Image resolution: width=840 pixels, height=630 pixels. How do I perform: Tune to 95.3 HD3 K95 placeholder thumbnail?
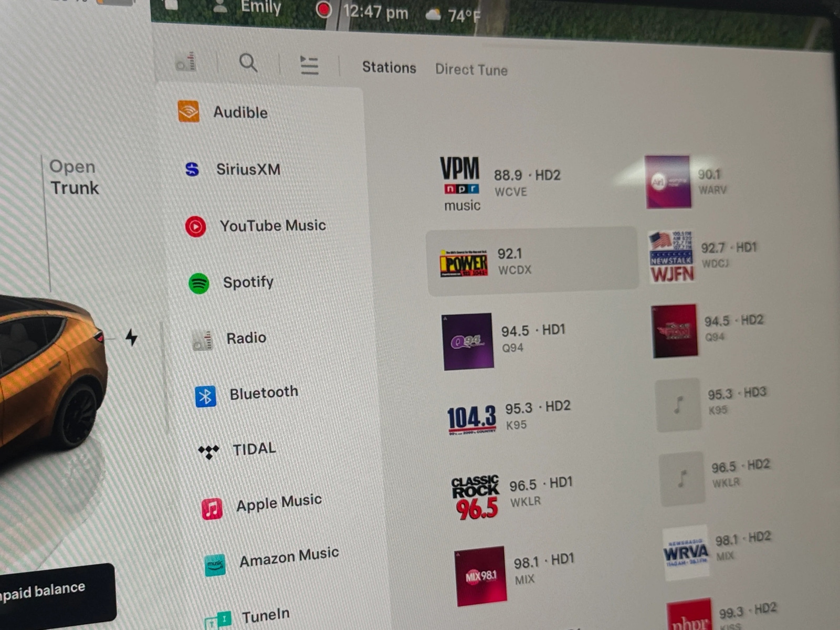click(x=678, y=405)
